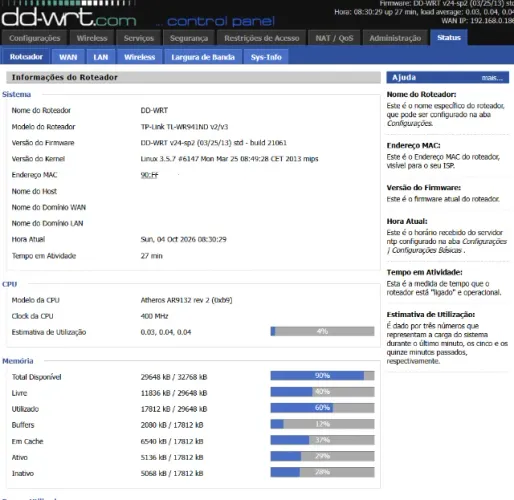
Task: Click the MAC address 90:FF link
Action: 149,175
